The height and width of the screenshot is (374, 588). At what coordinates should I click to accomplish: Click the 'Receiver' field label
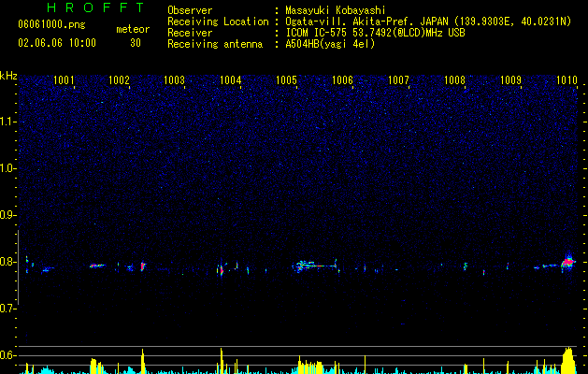point(190,33)
